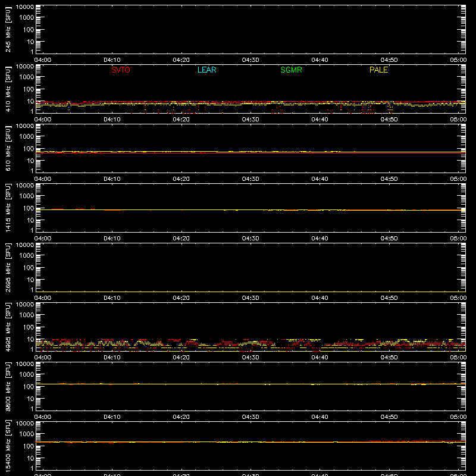Click 04:30 time label of 1415 MHz panel

tap(250, 239)
